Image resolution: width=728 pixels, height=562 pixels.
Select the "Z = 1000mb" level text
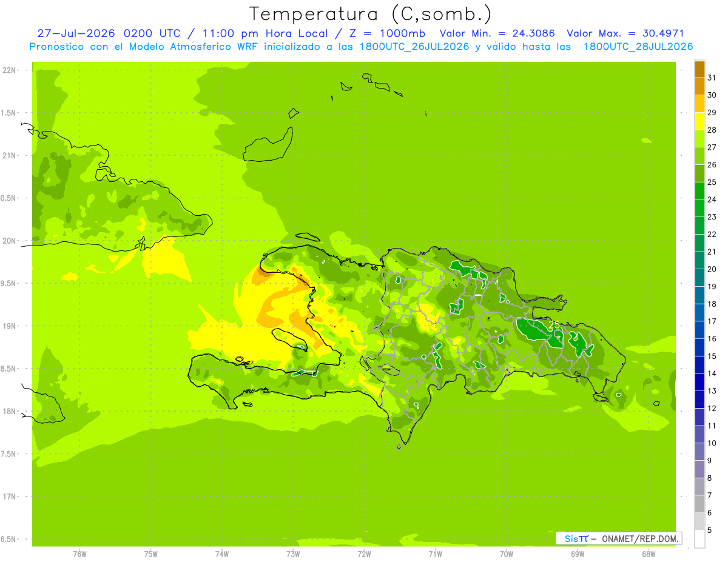tap(388, 33)
